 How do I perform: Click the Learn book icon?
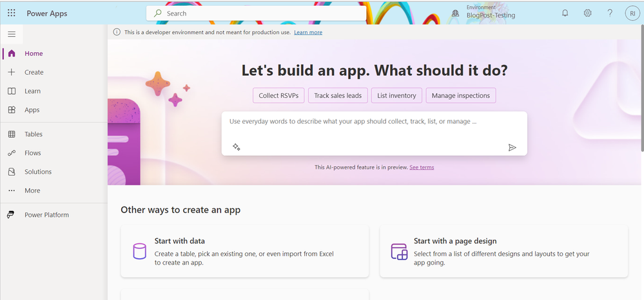(x=12, y=91)
